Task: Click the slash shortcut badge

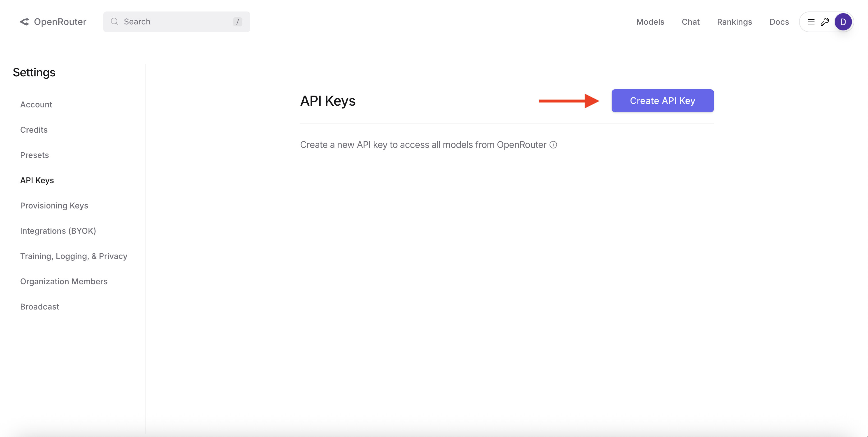Action: click(x=237, y=22)
